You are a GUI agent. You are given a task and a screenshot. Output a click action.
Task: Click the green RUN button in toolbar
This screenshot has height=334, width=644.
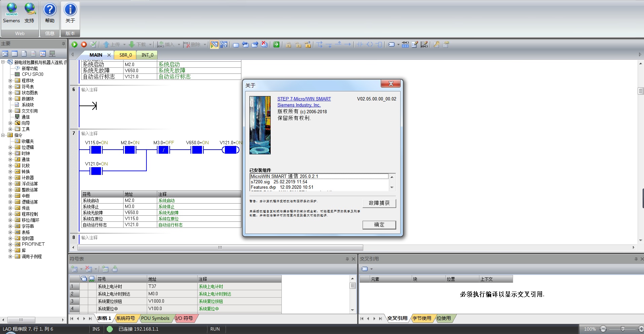click(x=74, y=44)
